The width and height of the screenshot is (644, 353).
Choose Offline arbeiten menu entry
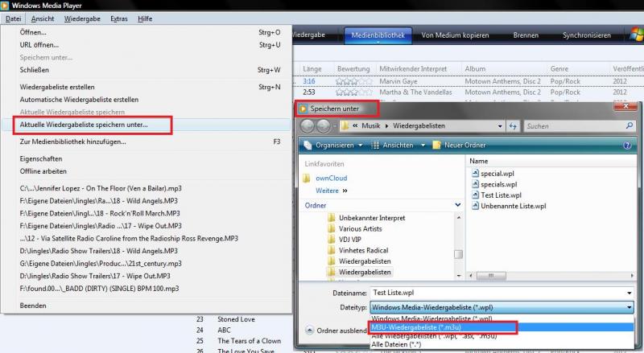[147, 171]
